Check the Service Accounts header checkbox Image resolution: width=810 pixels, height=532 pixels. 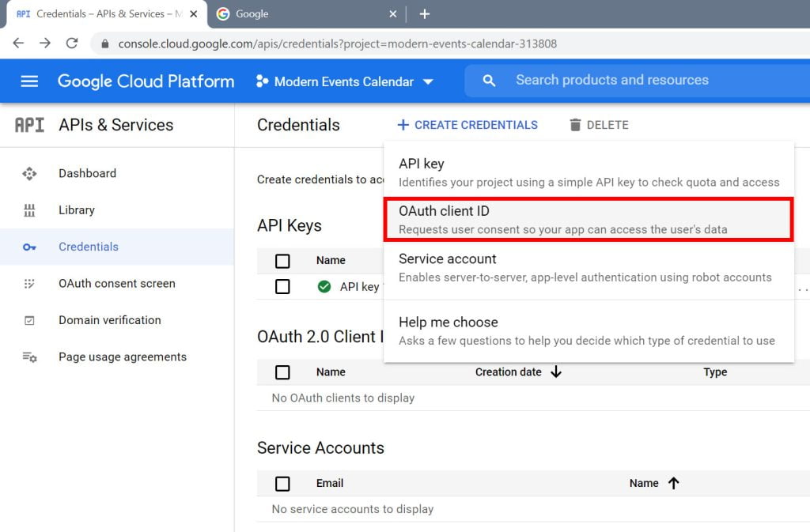click(x=282, y=483)
